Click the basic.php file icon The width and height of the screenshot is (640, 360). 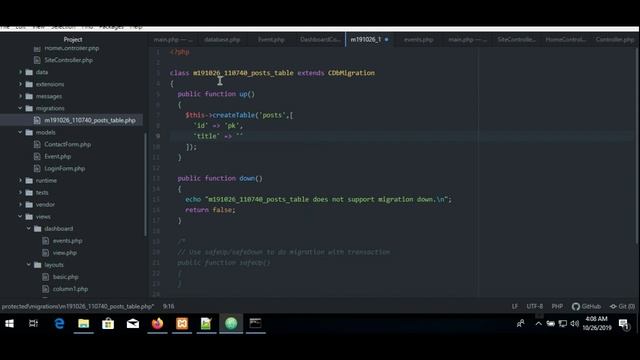[46, 277]
